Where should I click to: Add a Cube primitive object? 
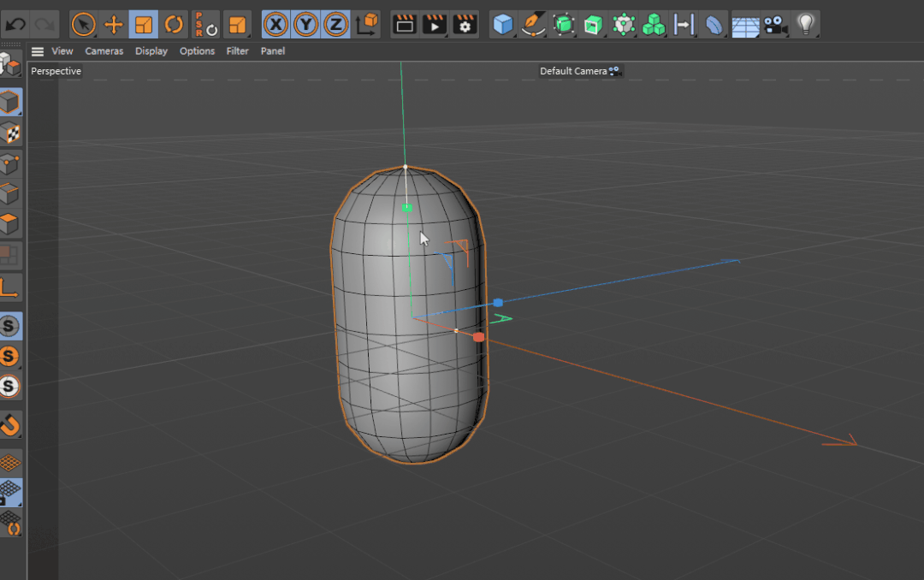coord(503,25)
